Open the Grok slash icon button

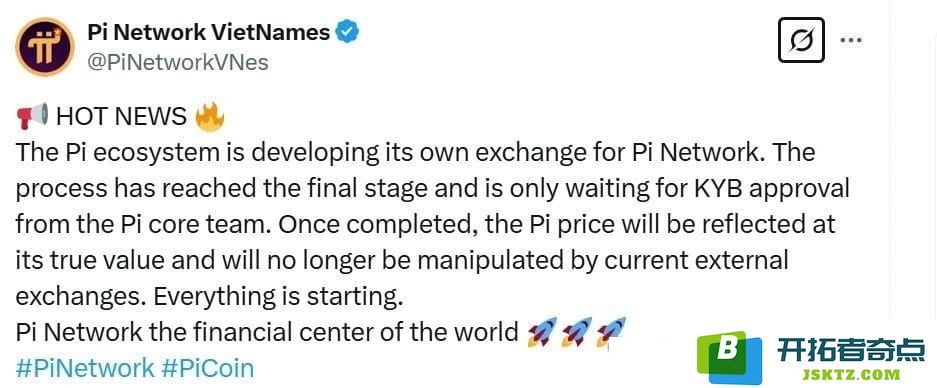point(801,40)
